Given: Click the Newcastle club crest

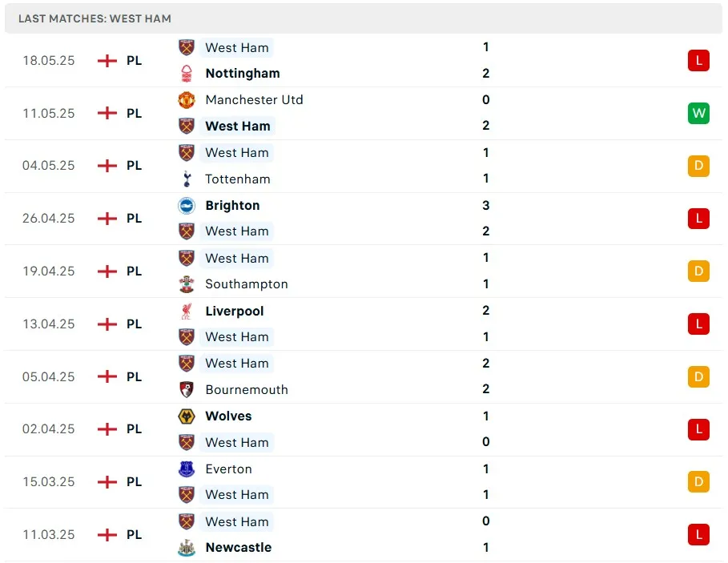Looking at the screenshot, I should click(187, 548).
